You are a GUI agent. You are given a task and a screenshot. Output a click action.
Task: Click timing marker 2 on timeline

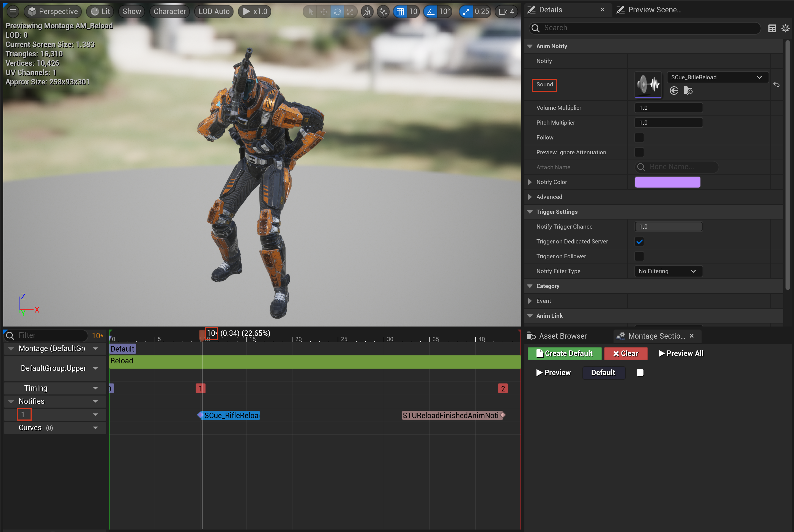pos(503,389)
